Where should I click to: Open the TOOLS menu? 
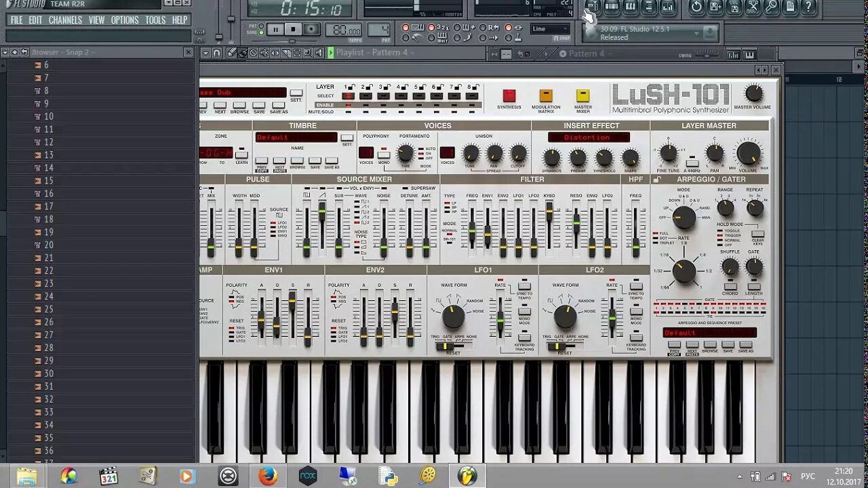click(155, 20)
